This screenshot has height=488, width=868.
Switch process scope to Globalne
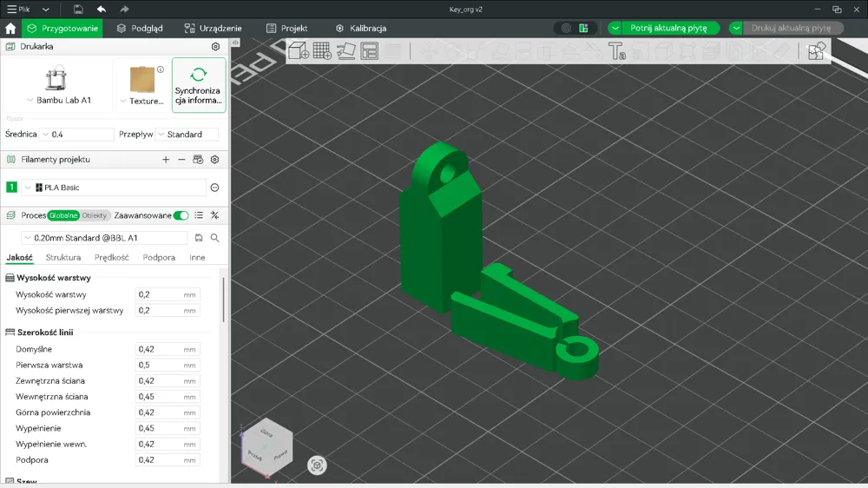coord(63,215)
